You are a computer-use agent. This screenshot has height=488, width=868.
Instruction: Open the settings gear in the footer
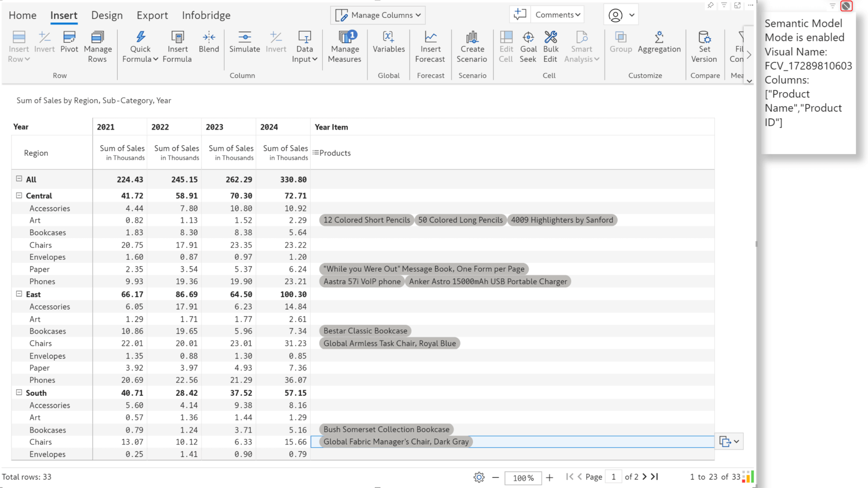pos(479,477)
